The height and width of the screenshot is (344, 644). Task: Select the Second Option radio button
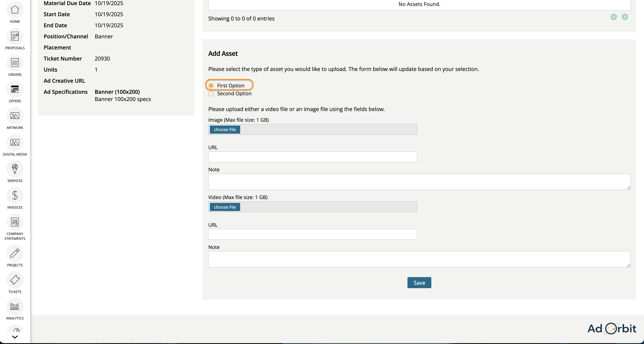tap(211, 94)
